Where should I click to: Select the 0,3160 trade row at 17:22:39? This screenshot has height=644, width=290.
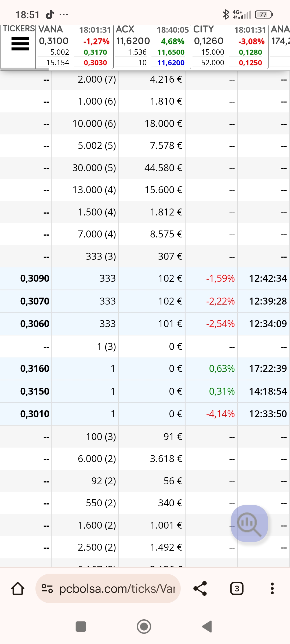coord(145,369)
